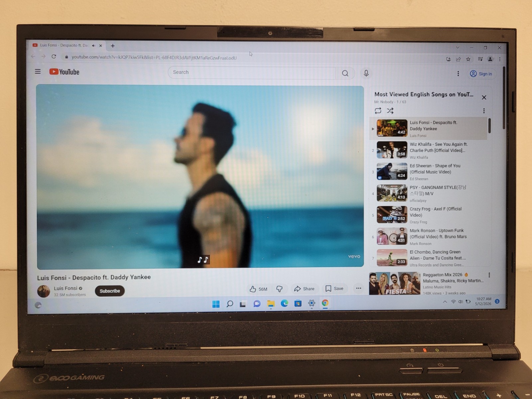The width and height of the screenshot is (532, 399).
Task: Open File Explorer from taskbar
Action: point(271,304)
